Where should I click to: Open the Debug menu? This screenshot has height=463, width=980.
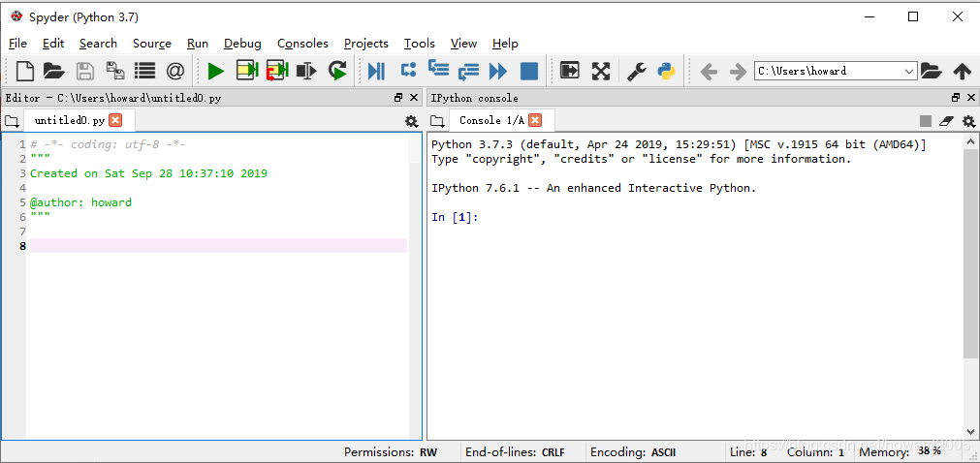[242, 44]
